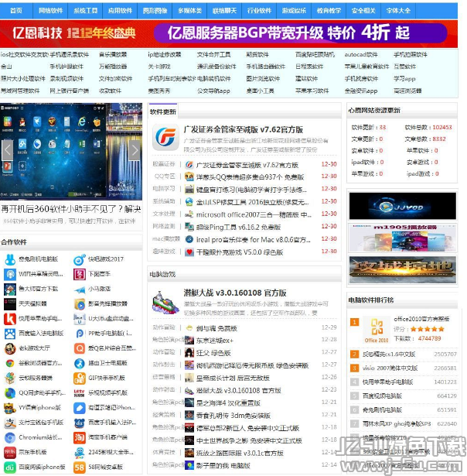Click the Chrome icon beside 谷歌浏览器官方
The height and width of the screenshot is (476, 467).
(10, 363)
